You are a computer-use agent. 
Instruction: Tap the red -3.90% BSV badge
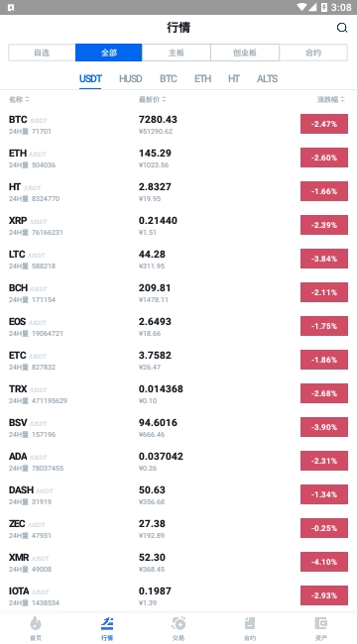pyautogui.click(x=324, y=427)
